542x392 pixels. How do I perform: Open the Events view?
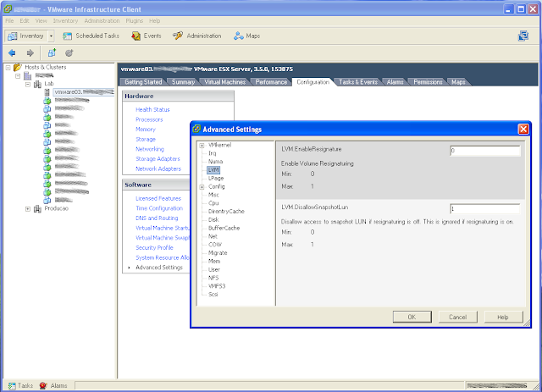pyautogui.click(x=147, y=36)
